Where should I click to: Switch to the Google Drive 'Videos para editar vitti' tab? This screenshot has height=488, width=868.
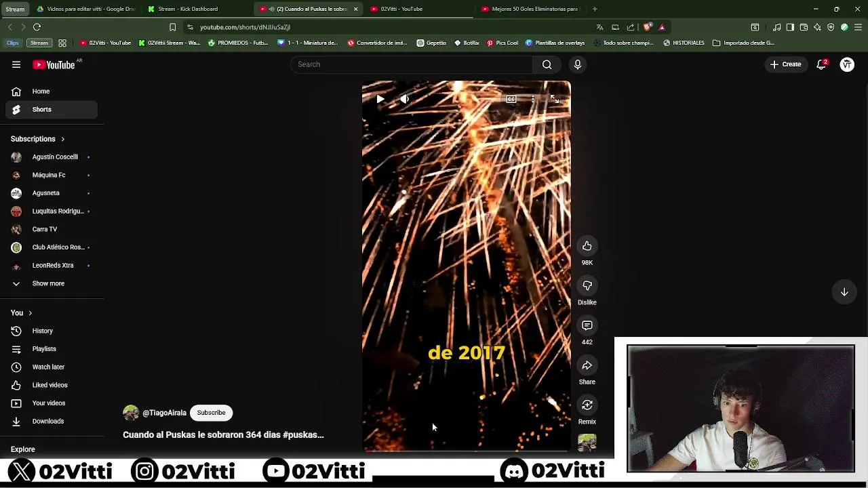point(86,9)
